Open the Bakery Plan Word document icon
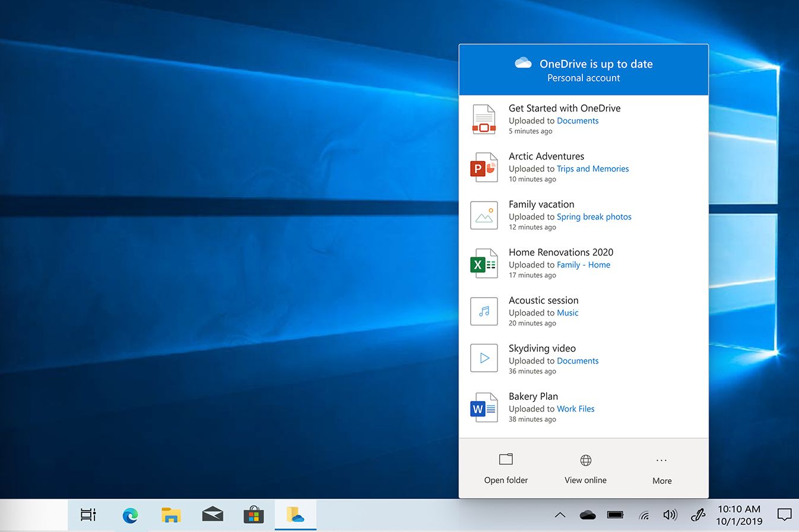This screenshot has height=532, width=799. [x=484, y=407]
